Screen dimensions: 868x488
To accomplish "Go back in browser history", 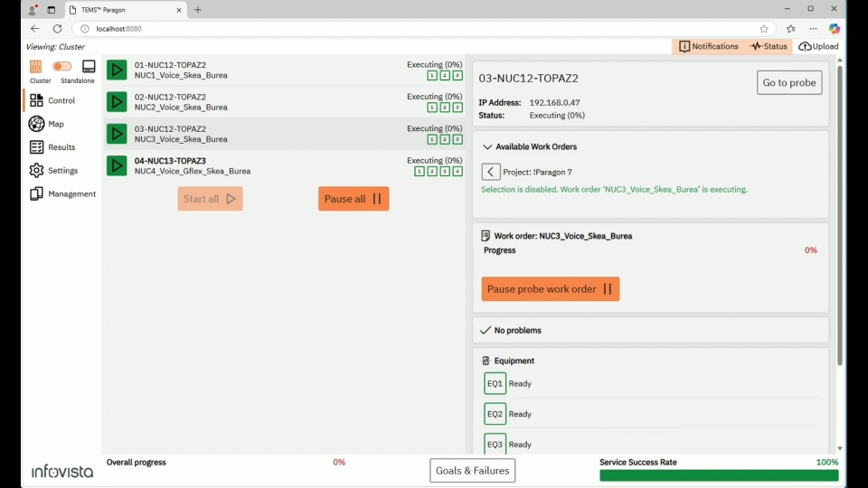I will 35,29.
